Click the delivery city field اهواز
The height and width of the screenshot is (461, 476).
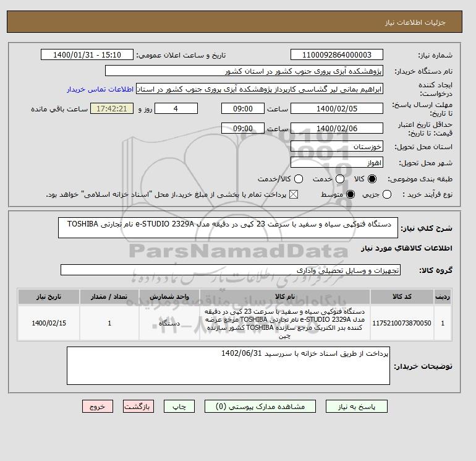click(337, 163)
